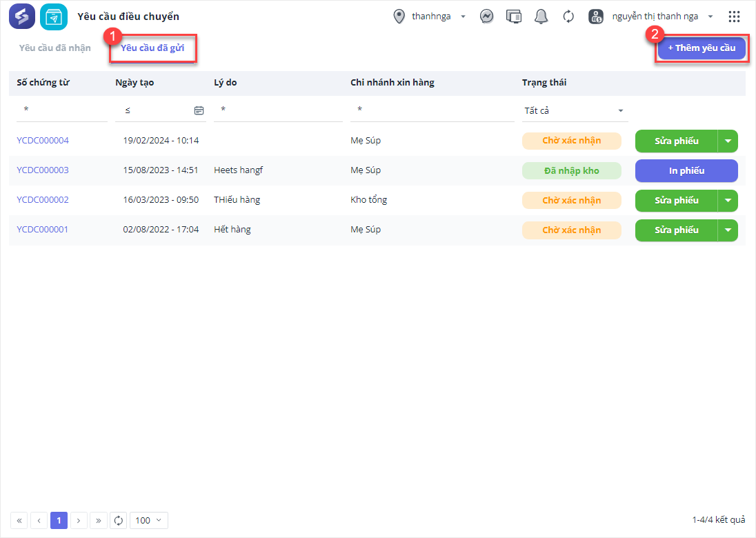Click the Ngày tạo column header
Screen dimensions: 756x538
[x=135, y=83]
